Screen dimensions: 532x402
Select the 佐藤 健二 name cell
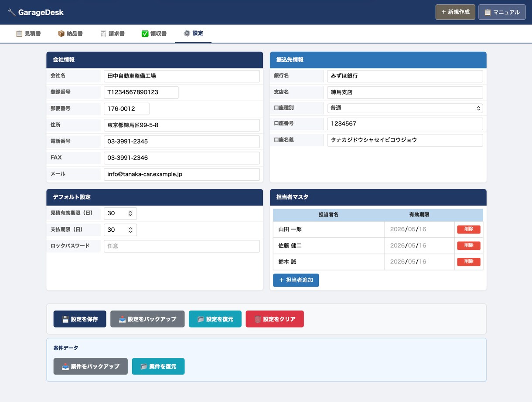(x=329, y=246)
